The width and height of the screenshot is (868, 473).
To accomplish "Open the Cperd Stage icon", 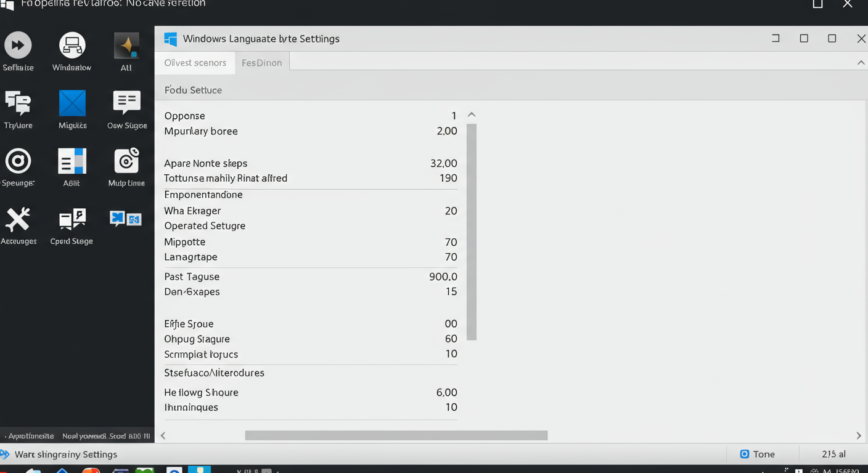I will tap(72, 220).
